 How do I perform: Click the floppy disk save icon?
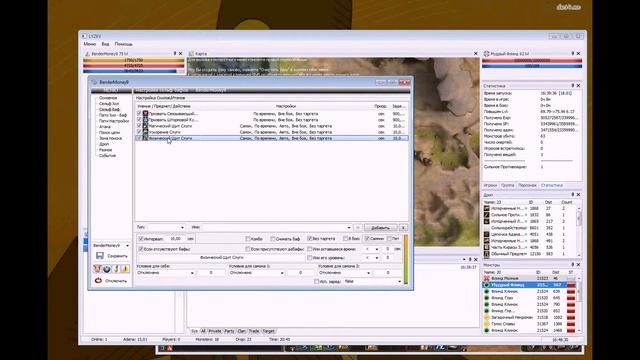pos(100,256)
